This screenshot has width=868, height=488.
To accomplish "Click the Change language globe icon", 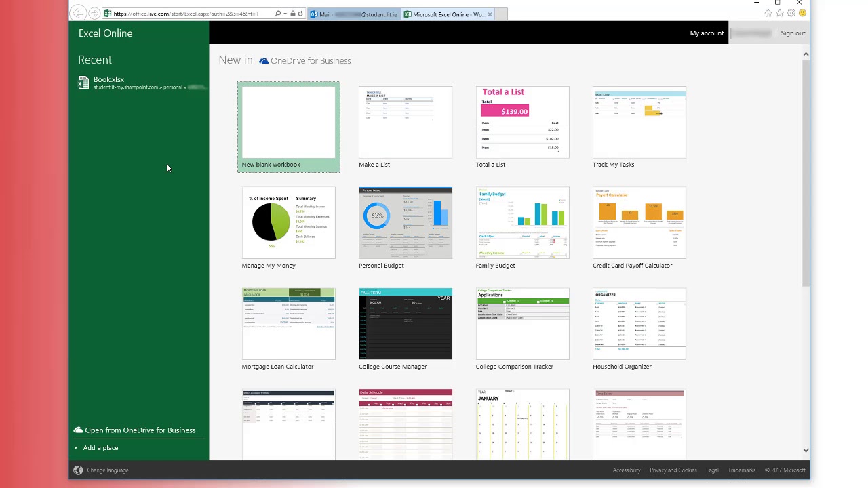I will [x=78, y=470].
